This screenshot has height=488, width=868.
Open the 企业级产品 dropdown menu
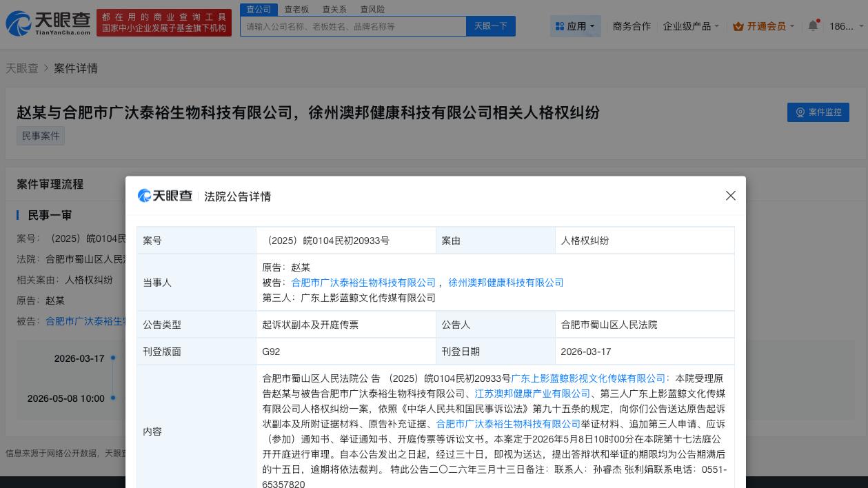click(689, 26)
